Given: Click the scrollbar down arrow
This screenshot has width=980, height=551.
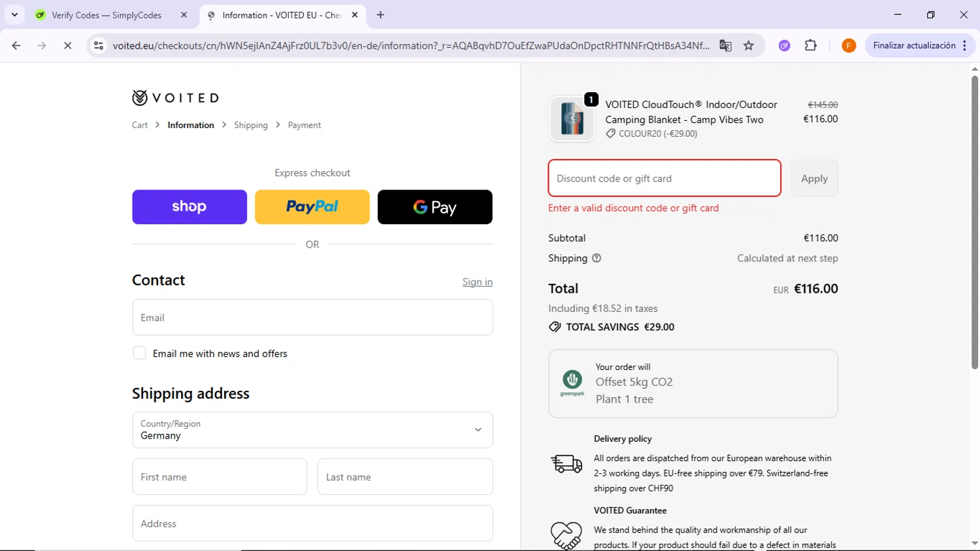Looking at the screenshot, I should (974, 544).
